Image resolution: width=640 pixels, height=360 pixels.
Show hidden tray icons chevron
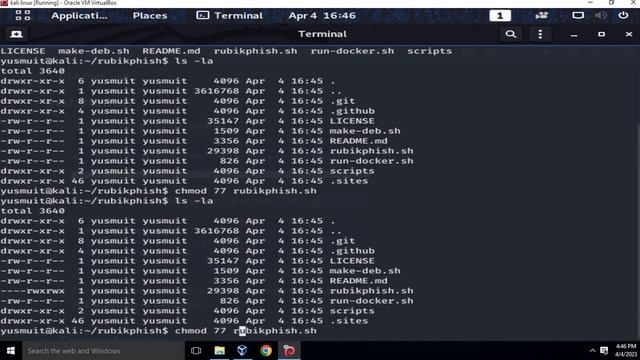click(x=592, y=351)
